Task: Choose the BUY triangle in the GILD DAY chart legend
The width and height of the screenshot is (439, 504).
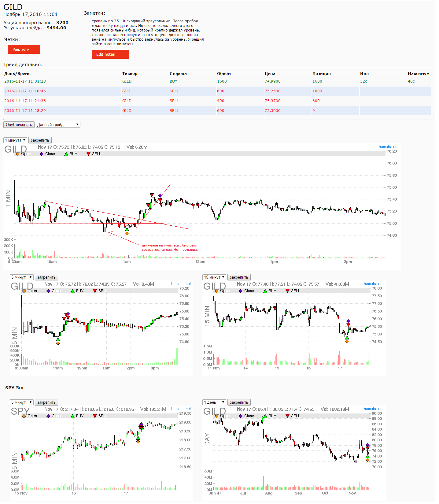Action: [265, 416]
